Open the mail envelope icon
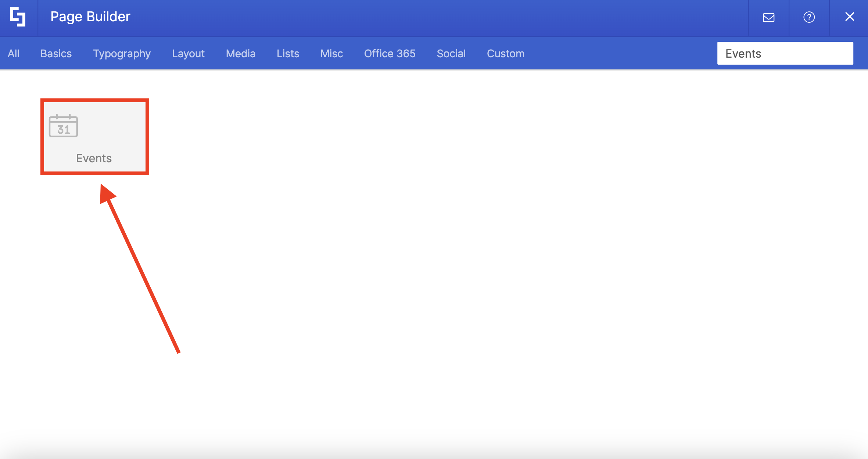Image resolution: width=868 pixels, height=459 pixels. point(768,17)
